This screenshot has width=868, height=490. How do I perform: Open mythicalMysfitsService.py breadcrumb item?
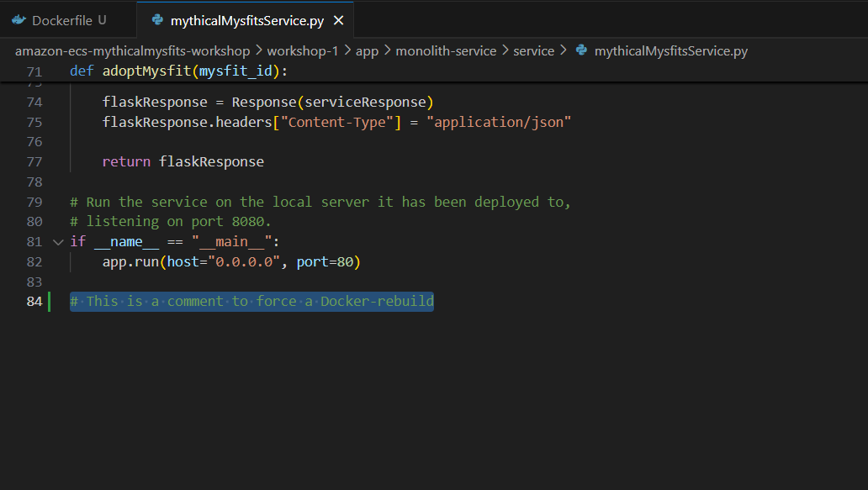(x=671, y=51)
